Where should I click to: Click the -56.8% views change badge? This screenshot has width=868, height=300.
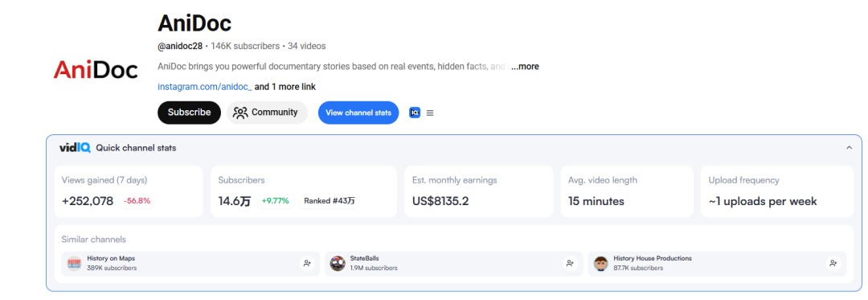[x=137, y=201]
